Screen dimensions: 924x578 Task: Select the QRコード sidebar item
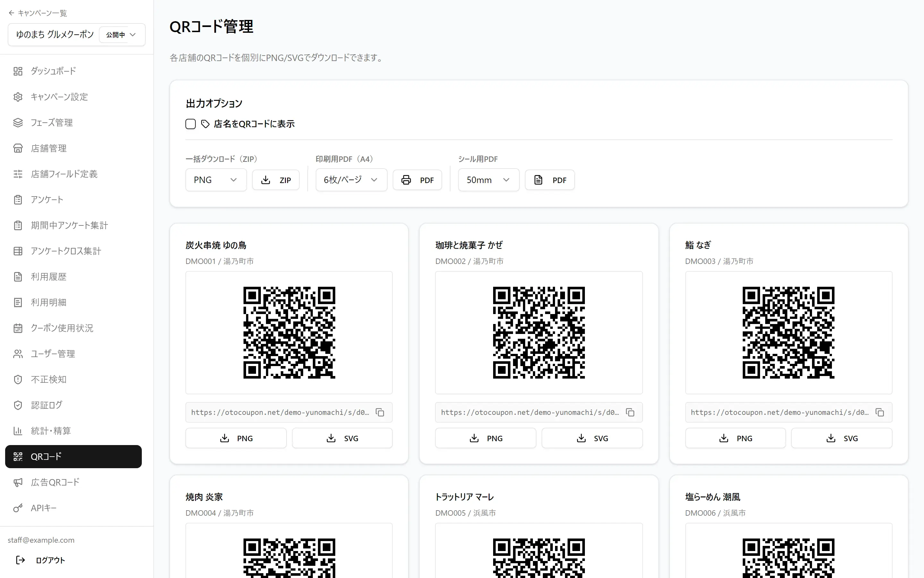pyautogui.click(x=73, y=456)
